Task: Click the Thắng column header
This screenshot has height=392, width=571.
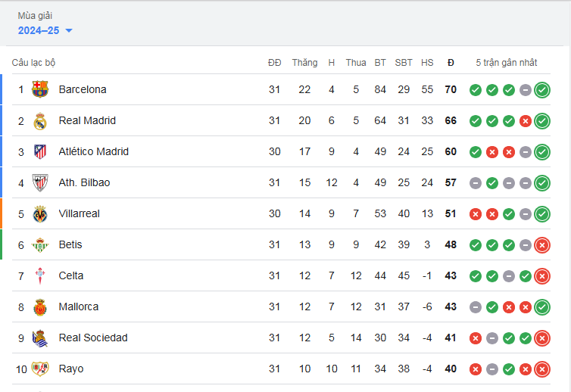Action: tap(304, 63)
